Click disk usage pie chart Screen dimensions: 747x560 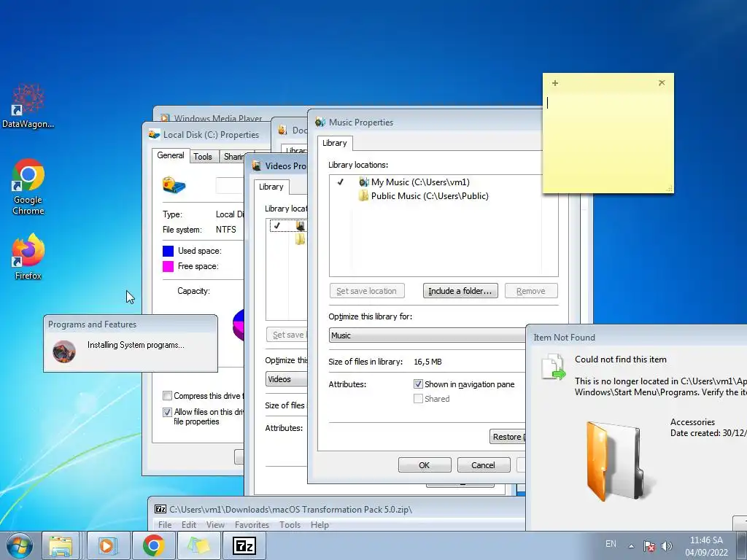click(x=239, y=324)
